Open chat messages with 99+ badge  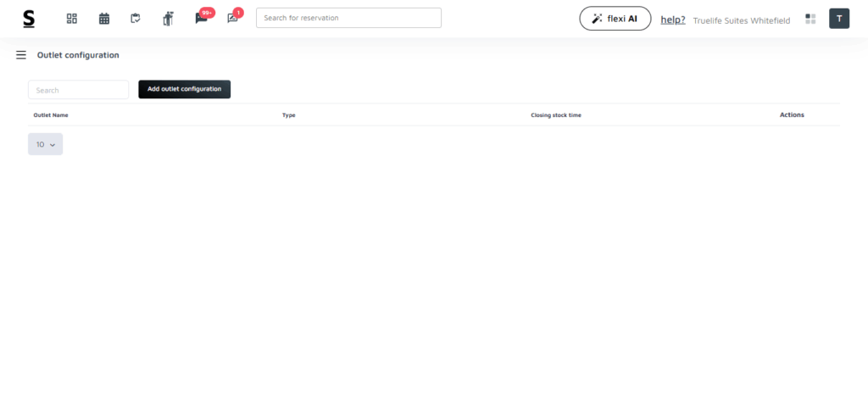[x=201, y=19]
